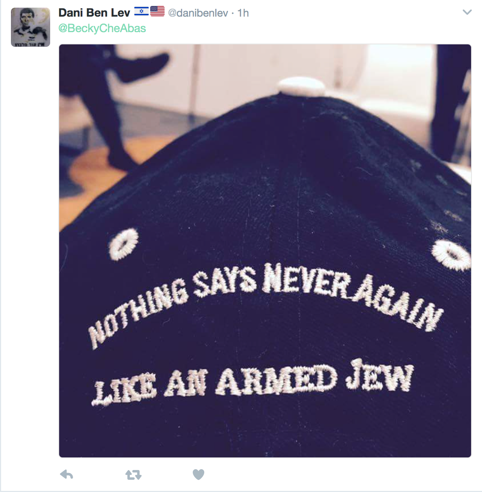
Task: Click the right embroidered eyelet on the cap
Action: [x=451, y=255]
